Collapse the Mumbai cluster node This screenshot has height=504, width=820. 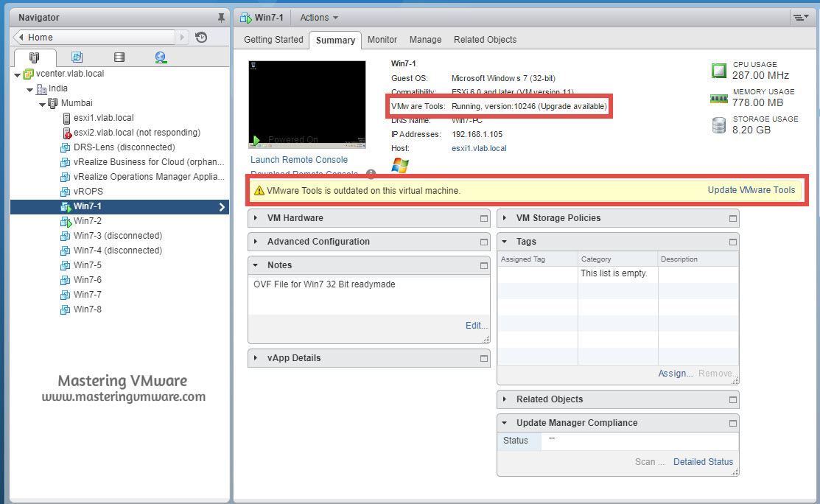coord(42,105)
